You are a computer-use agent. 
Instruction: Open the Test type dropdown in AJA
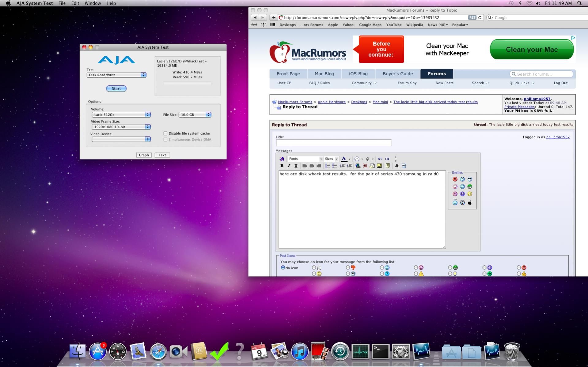116,75
